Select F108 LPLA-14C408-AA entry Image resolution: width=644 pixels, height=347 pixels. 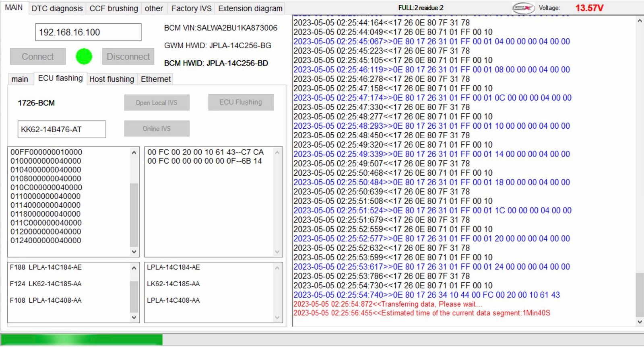[46, 300]
